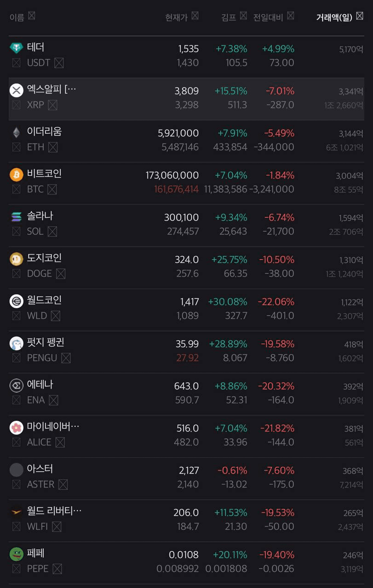Click the Ethereum diamond logo icon

[x=17, y=132]
